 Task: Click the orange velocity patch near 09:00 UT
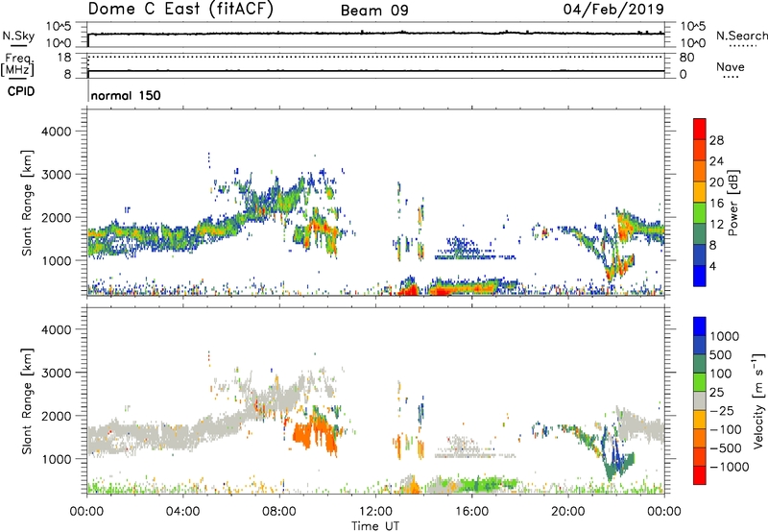click(x=314, y=433)
